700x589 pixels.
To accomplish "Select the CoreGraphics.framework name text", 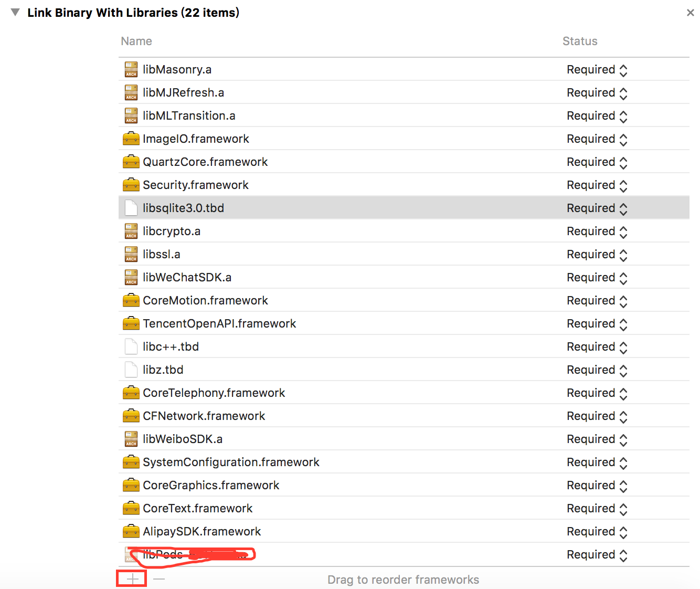I will tap(211, 485).
